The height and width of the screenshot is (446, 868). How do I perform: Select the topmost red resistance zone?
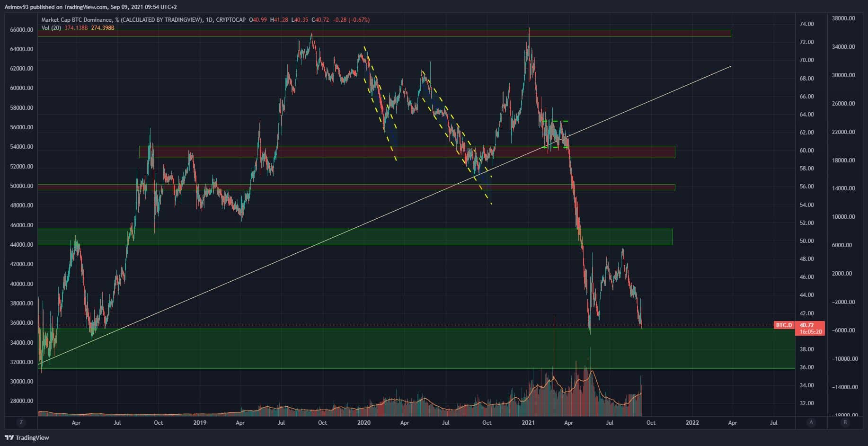(384, 34)
